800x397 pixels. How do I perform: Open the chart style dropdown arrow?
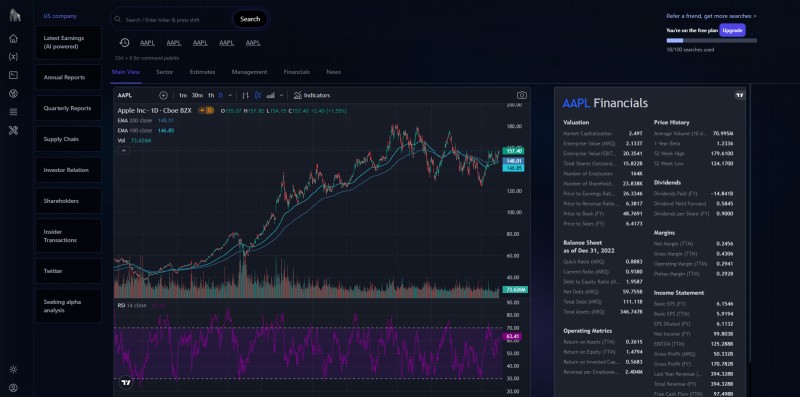[282, 95]
